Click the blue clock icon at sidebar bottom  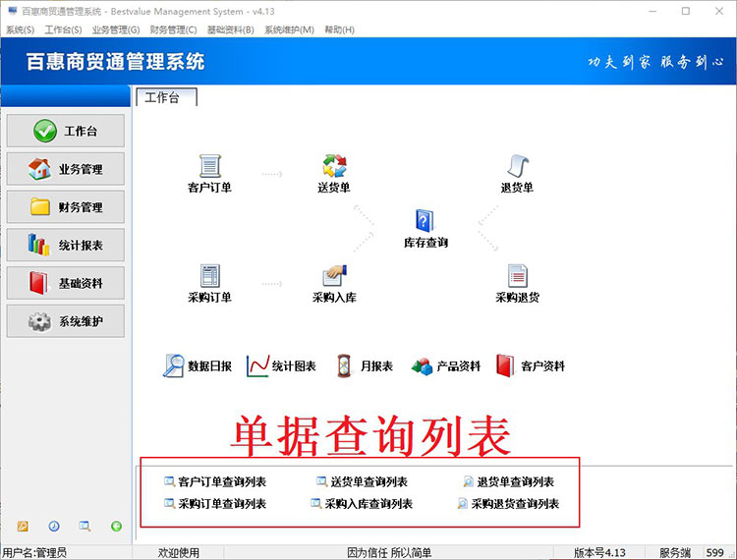click(54, 527)
